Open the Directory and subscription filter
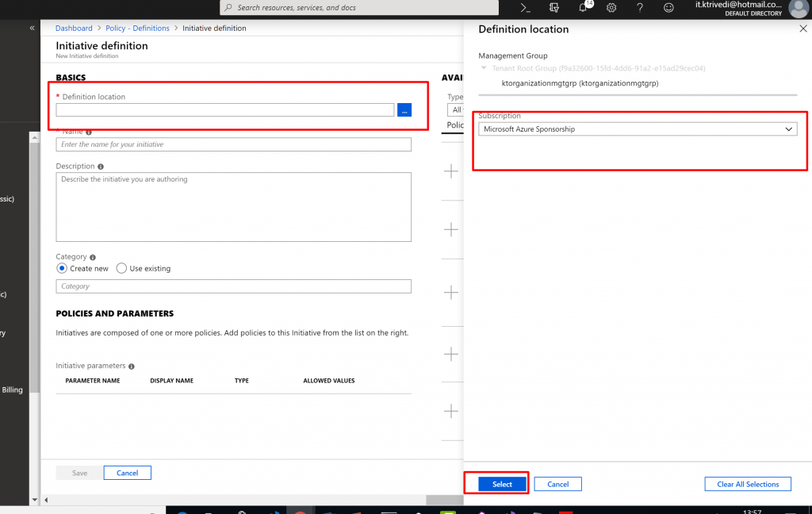 tap(554, 7)
